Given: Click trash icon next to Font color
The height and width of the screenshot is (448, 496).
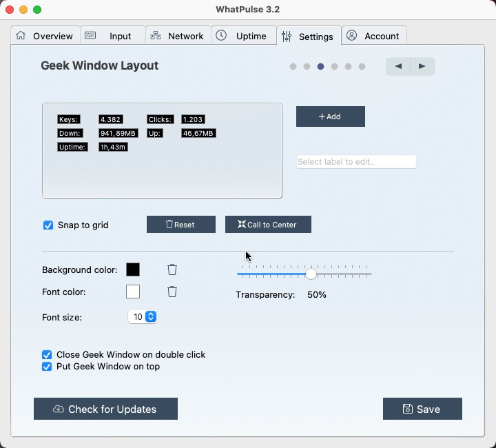Looking at the screenshot, I should 172,292.
